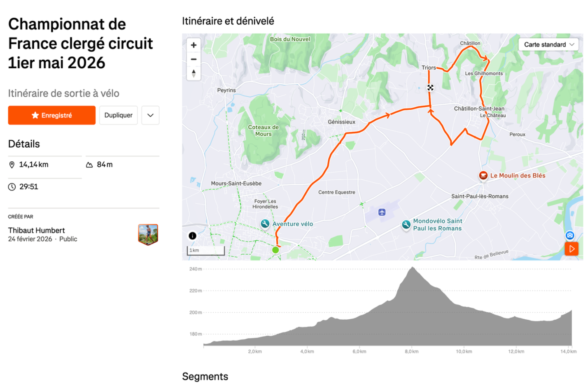Zoom out on the map
The image size is (588, 388).
pos(194,59)
